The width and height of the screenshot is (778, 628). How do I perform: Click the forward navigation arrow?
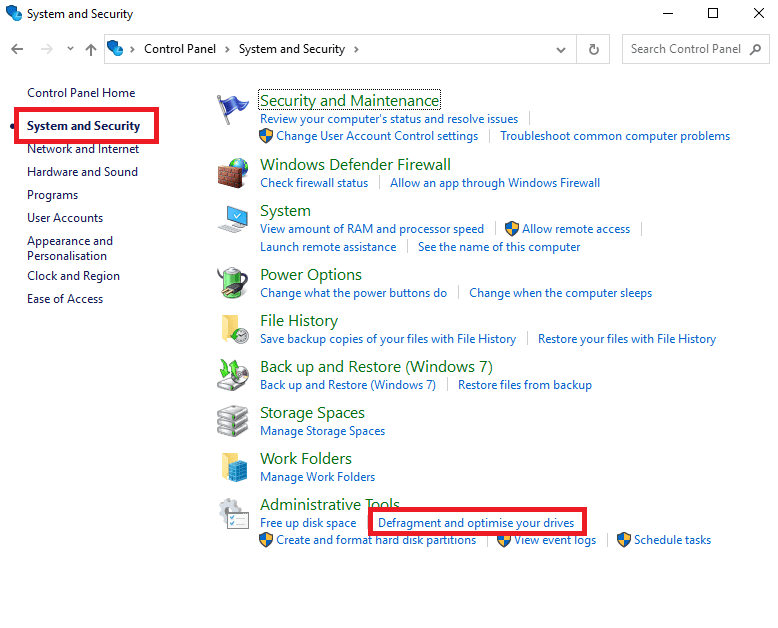[x=47, y=49]
